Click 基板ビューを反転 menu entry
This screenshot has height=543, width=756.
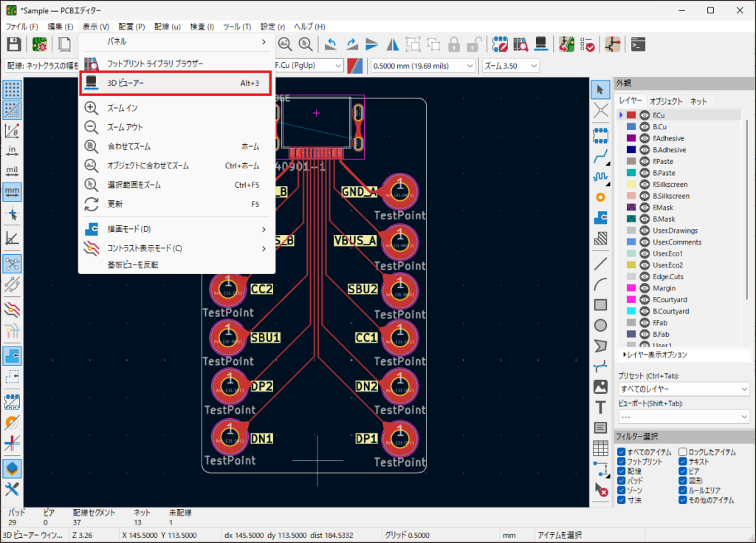(x=133, y=264)
